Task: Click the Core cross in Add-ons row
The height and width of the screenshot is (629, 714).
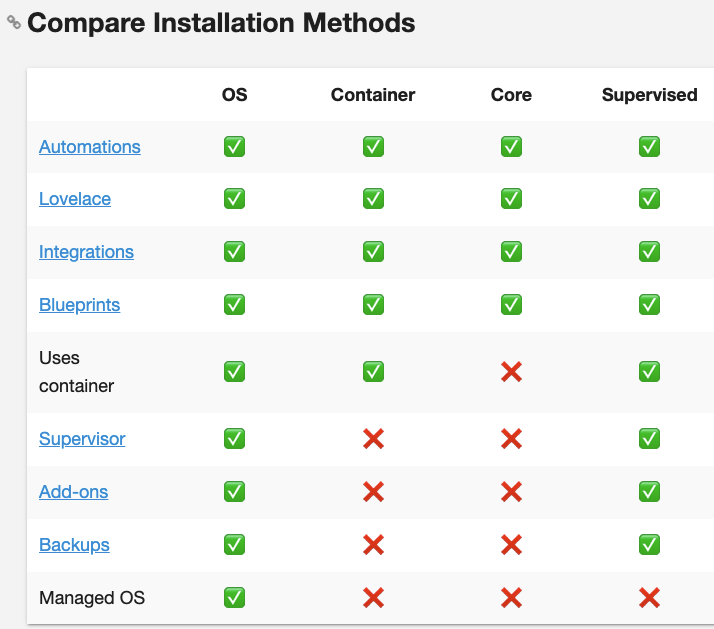Action: click(x=511, y=492)
